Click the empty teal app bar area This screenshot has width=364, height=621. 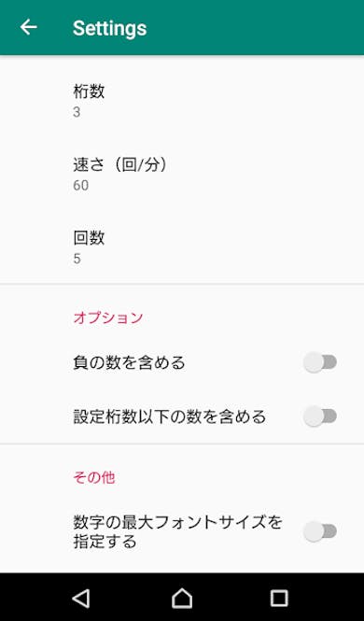click(255, 28)
